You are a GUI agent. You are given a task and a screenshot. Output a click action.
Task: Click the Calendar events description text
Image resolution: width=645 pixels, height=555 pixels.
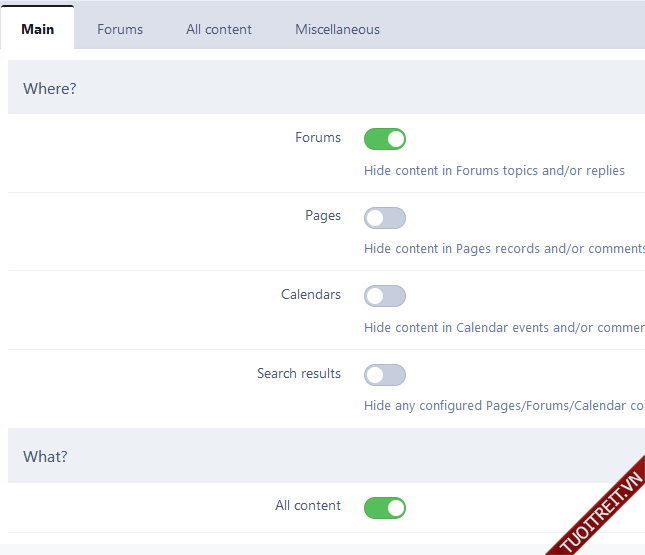pos(503,327)
